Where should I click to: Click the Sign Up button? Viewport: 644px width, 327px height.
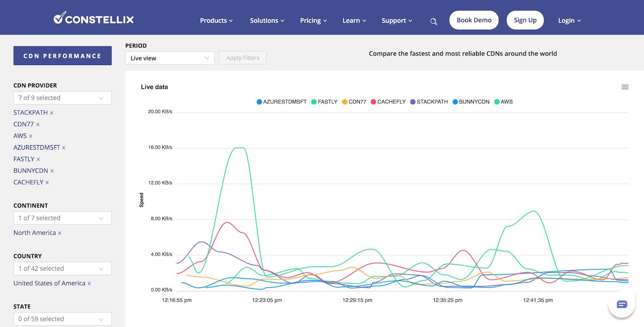(x=525, y=20)
